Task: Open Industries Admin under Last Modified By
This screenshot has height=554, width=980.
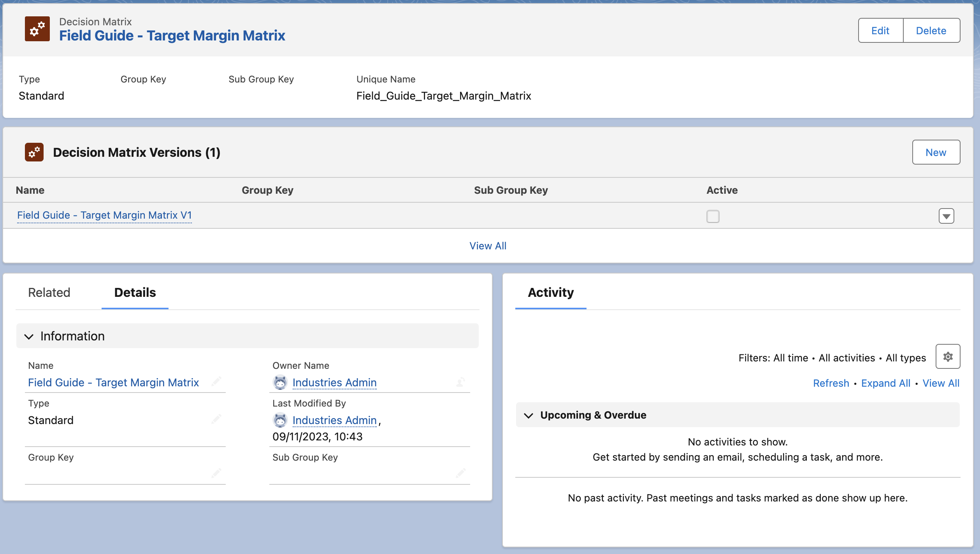Action: tap(334, 420)
